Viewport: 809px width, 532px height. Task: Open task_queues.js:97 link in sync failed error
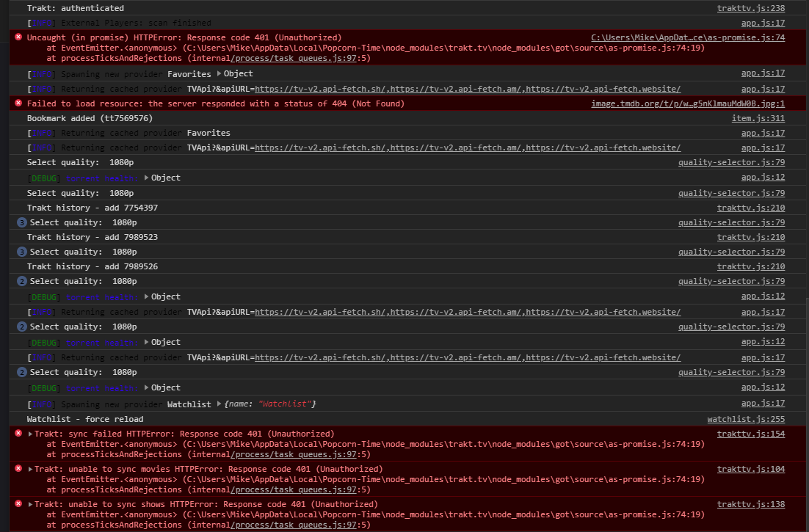[293, 455]
